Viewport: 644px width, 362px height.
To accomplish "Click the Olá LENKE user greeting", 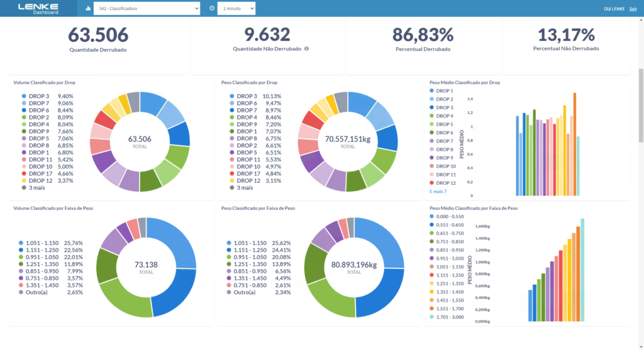I will pos(614,9).
